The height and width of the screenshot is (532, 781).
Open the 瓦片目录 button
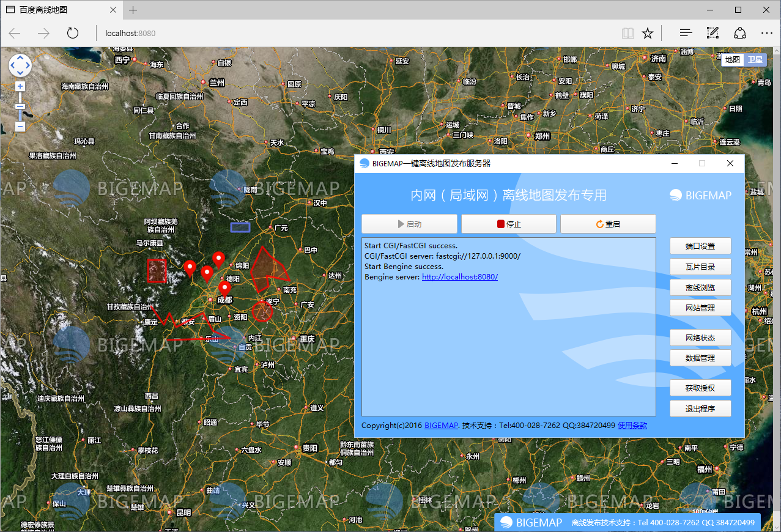coord(700,267)
